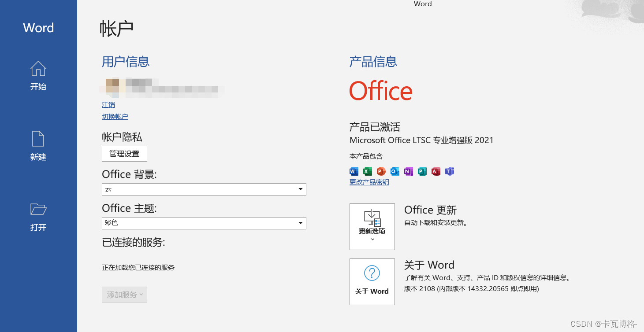644x332 pixels.
Task: Open the Office 背景 dropdown showing 云
Action: pyautogui.click(x=204, y=189)
